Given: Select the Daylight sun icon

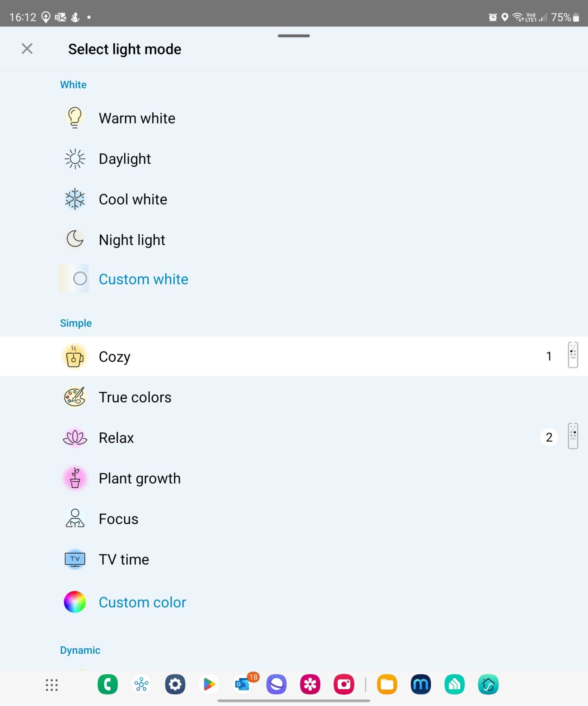Looking at the screenshot, I should (75, 158).
